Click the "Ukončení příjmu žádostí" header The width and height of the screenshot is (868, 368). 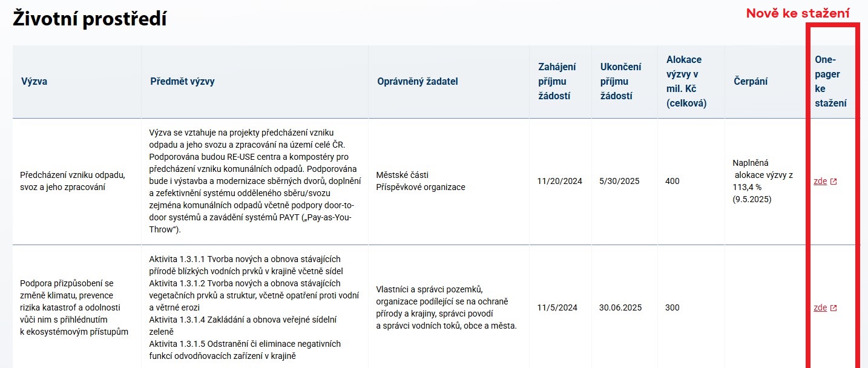tap(620, 82)
